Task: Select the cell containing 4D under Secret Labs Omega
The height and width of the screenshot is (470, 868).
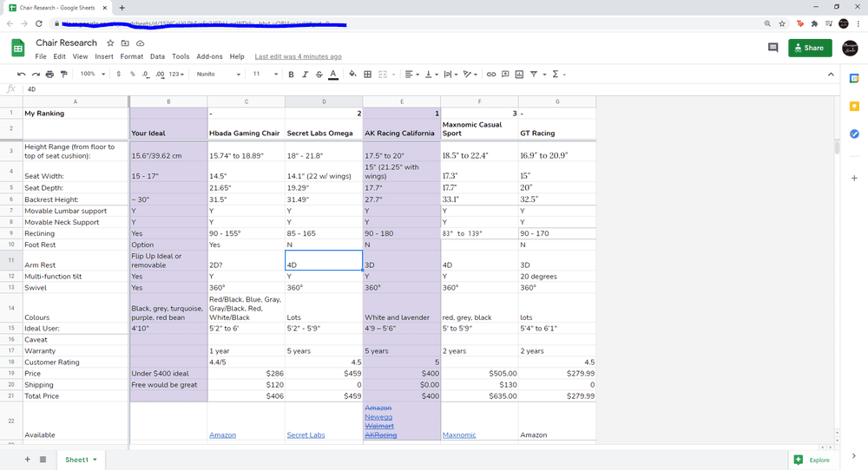Action: (x=324, y=260)
